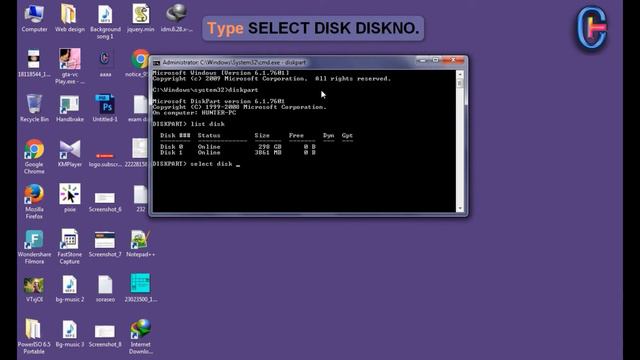
Task: Click the 'list disk' command text
Action: [x=207, y=124]
